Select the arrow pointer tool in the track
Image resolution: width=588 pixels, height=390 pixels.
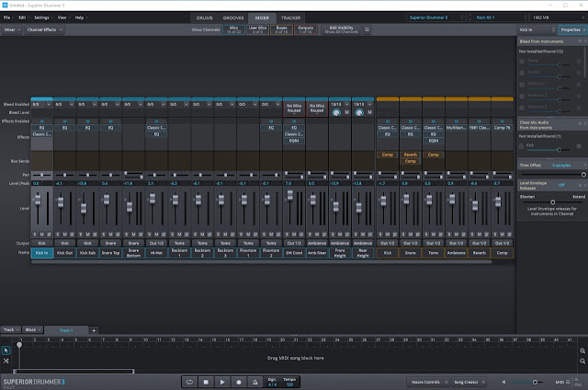6,350
